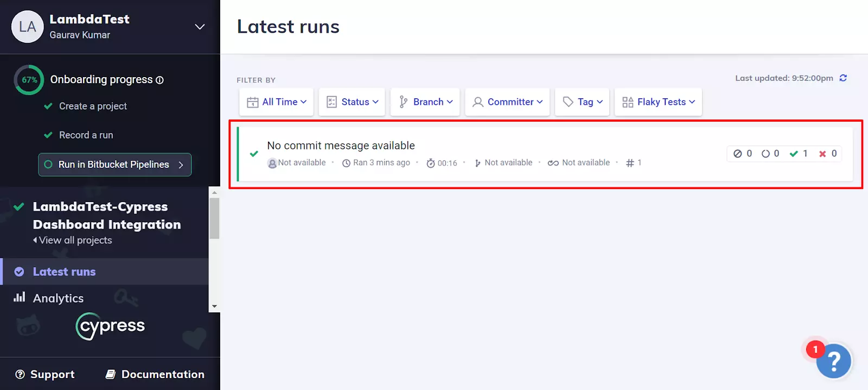Click the passed tests green check count
Viewport: 868px width, 390px height.
(798, 154)
